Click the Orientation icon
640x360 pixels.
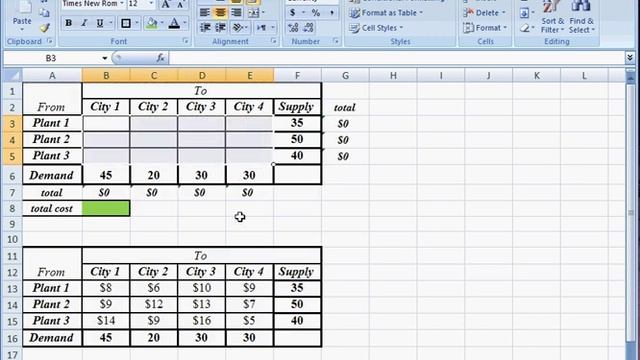click(x=238, y=28)
